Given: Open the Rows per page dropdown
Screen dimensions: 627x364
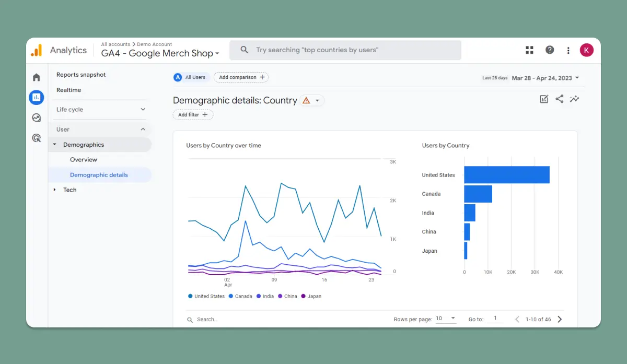Looking at the screenshot, I should (x=446, y=319).
